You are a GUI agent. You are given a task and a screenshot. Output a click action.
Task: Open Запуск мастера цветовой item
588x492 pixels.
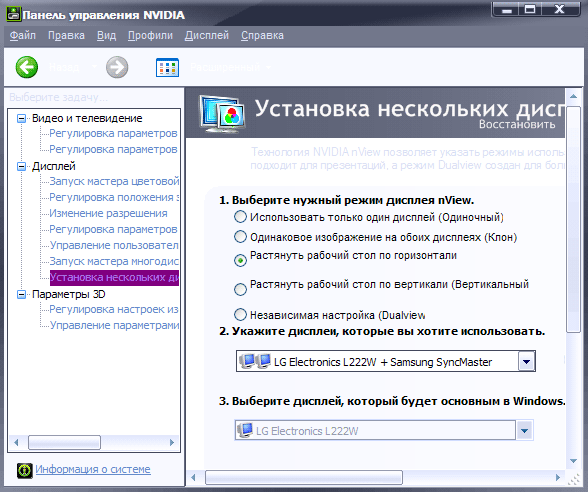pyautogui.click(x=114, y=181)
